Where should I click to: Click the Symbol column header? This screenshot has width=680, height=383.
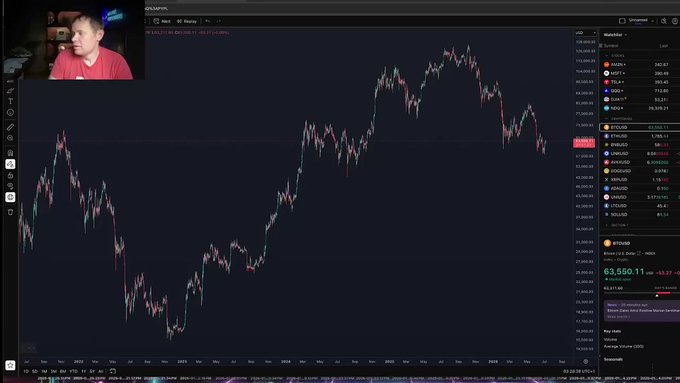pos(611,46)
